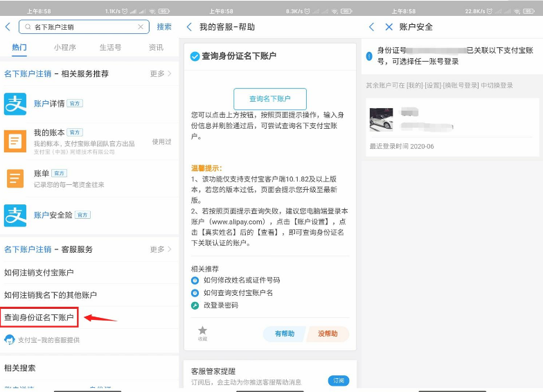
Task: Select the 客服管家提醒 heading
Action: 213,371
